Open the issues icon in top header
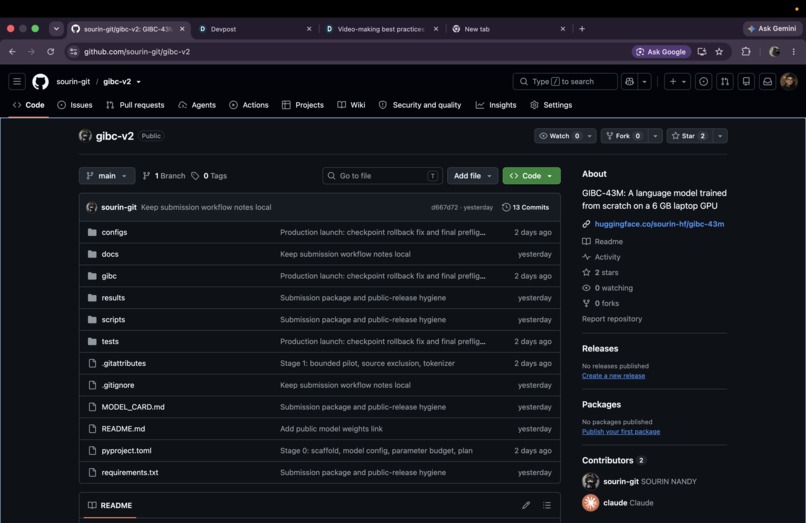 coord(704,81)
